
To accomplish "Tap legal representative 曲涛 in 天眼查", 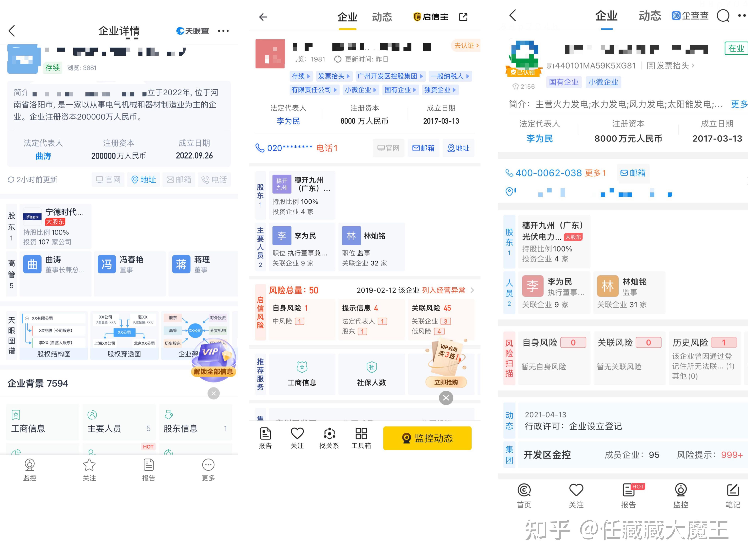I will click(43, 156).
